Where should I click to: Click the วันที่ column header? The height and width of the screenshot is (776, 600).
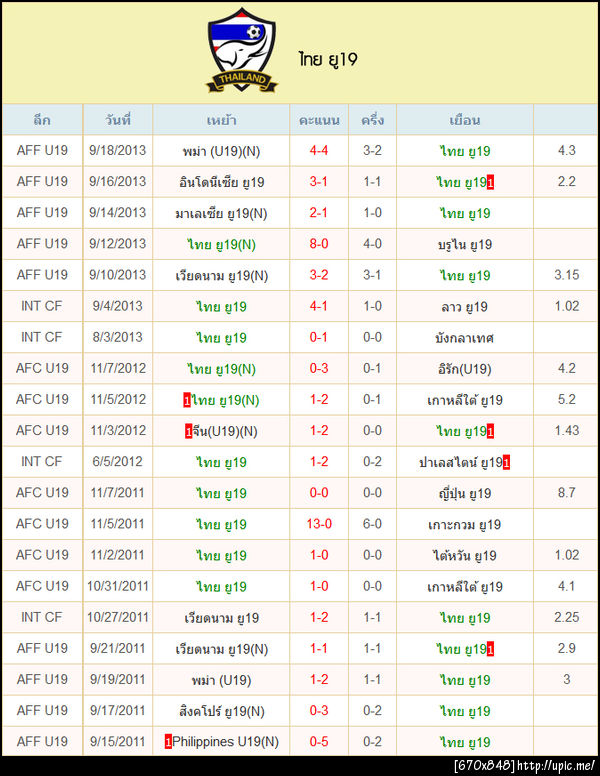117,120
